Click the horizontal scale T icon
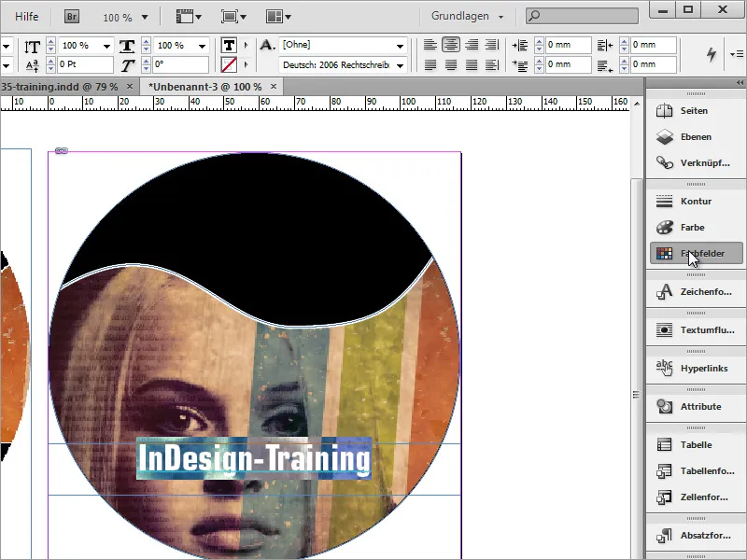747x560 pixels. point(127,46)
